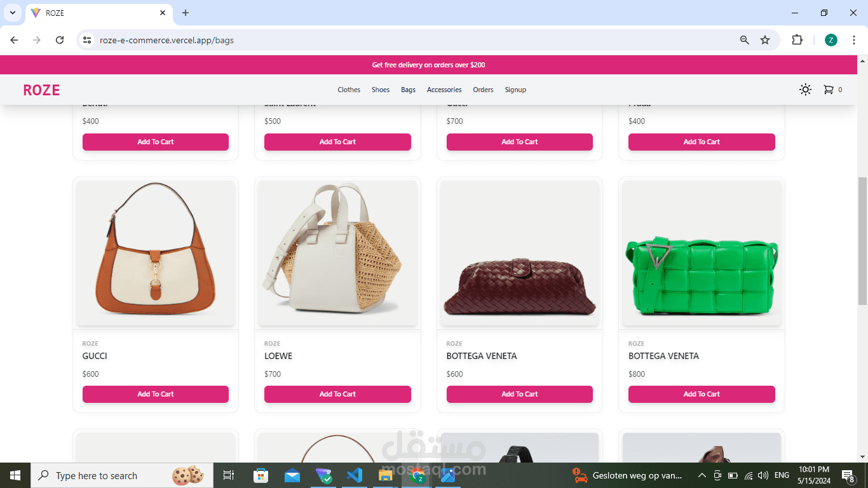Open a new browser tab
The height and width of the screenshot is (488, 868).
point(186,13)
